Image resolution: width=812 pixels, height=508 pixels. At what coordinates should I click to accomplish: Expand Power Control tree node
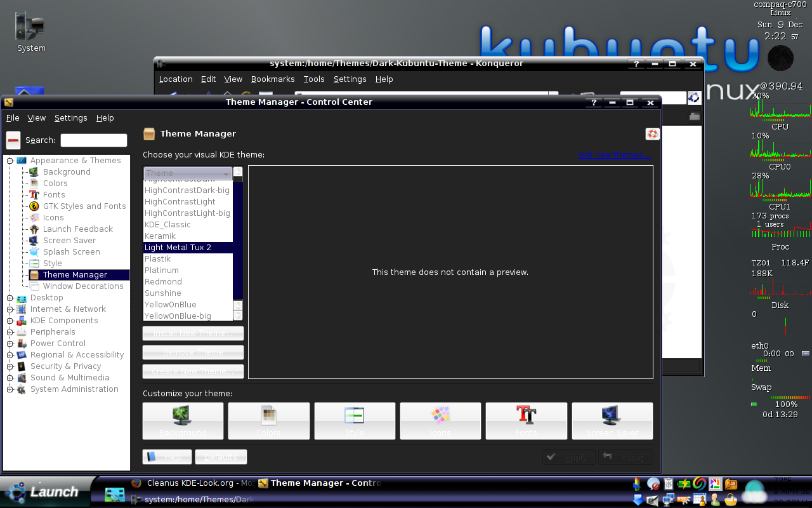pyautogui.click(x=10, y=344)
